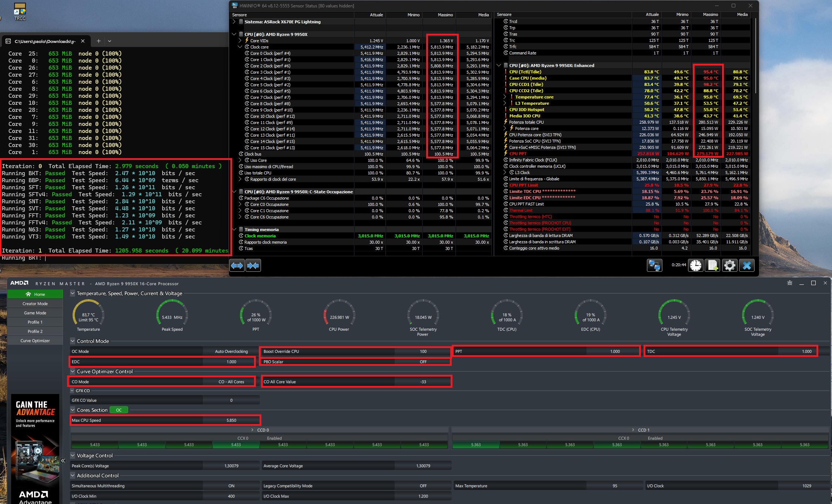The height and width of the screenshot is (504, 832).
Task: Expand Core VIDs row in HWiNFO
Action: coord(240,41)
